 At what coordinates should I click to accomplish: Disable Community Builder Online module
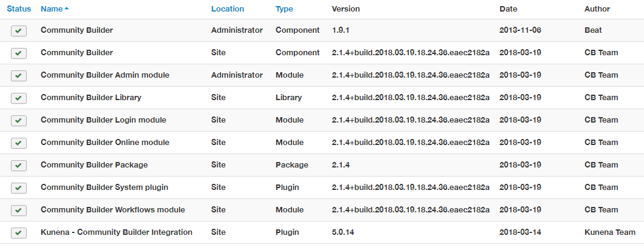(x=18, y=143)
